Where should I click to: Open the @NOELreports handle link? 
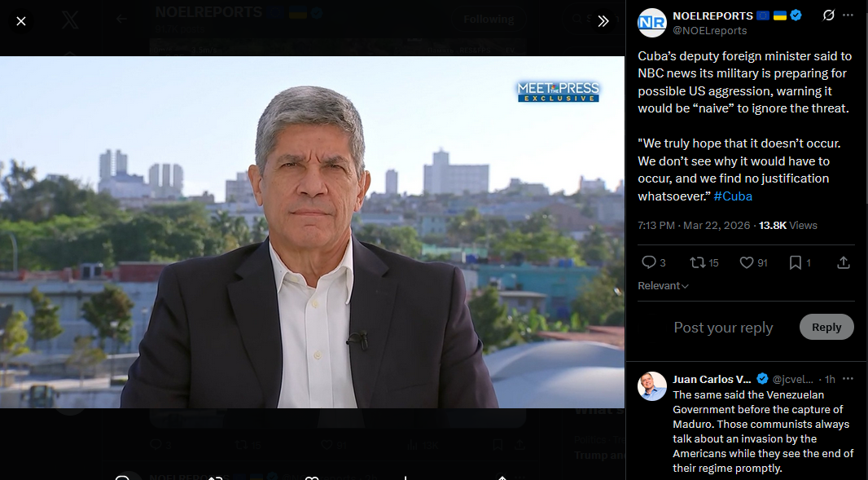tap(710, 30)
